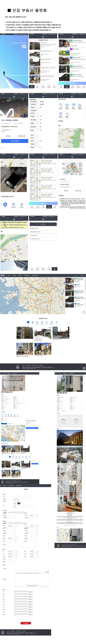Select 대지면적 row in 상세 정보 table
This screenshot has width=86, height=644.
point(43,107)
